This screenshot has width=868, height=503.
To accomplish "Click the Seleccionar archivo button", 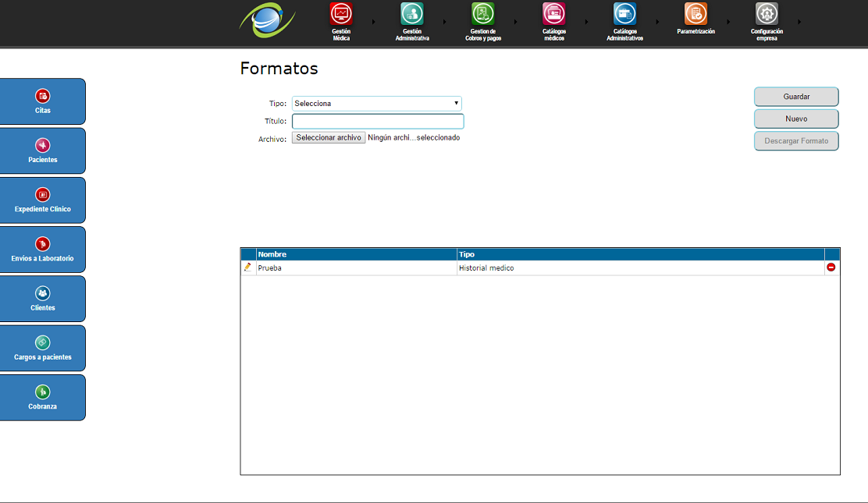I will point(329,138).
